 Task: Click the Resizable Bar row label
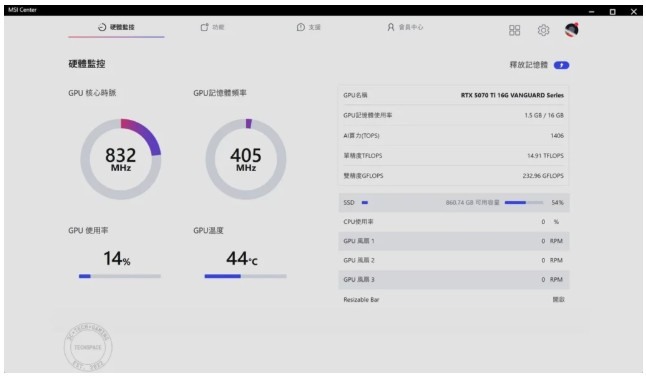tap(361, 300)
